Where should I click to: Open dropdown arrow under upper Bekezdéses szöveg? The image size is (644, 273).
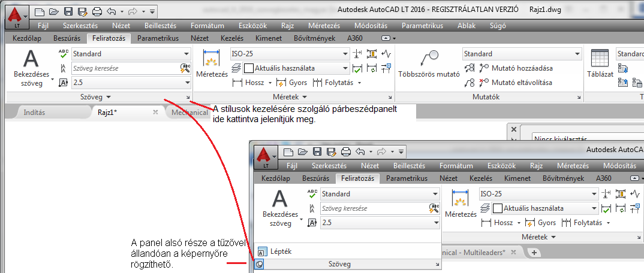click(53, 78)
